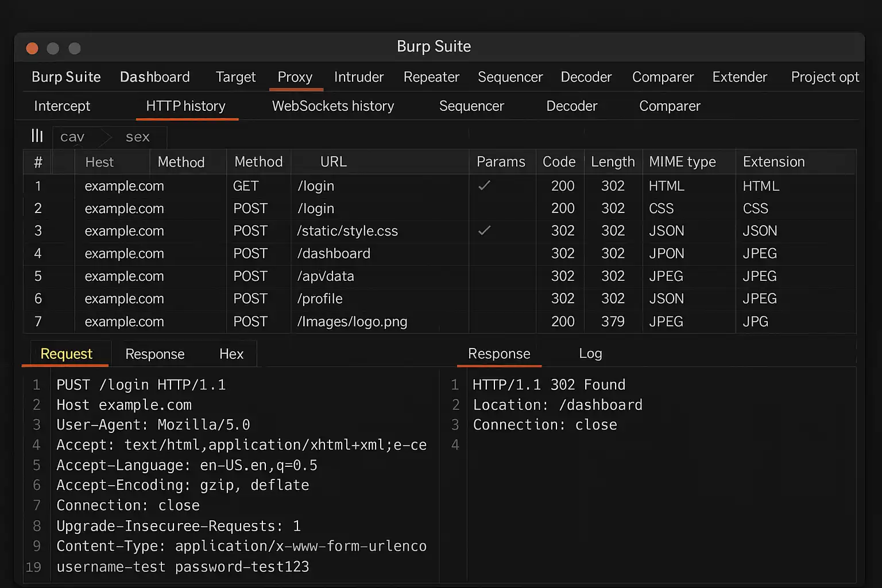Click the Content-Type header line
Screen dimensions: 882x588
[x=241, y=546]
